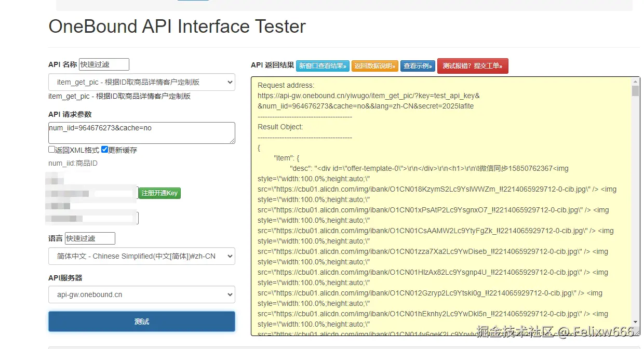Open results via 新窗口查看结果 button
This screenshot has height=349, width=644.
click(323, 66)
